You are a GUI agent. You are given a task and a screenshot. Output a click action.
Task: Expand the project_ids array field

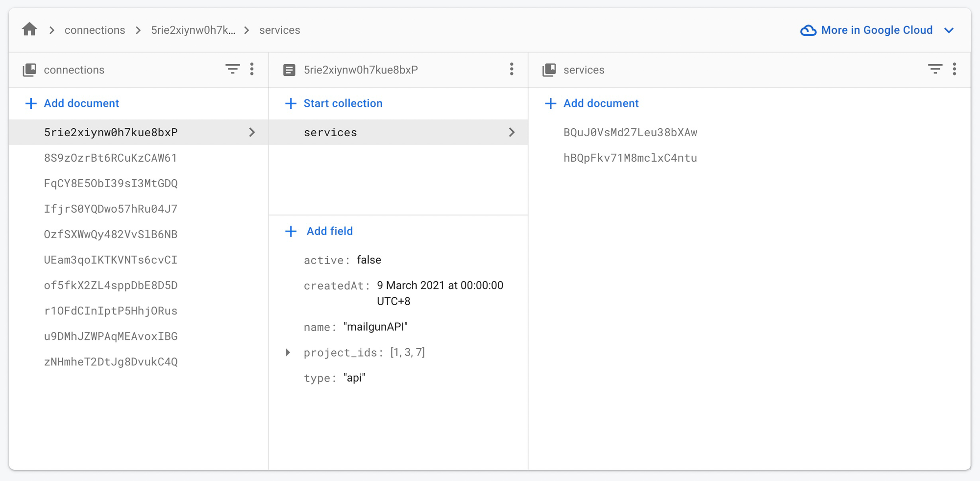[288, 353]
